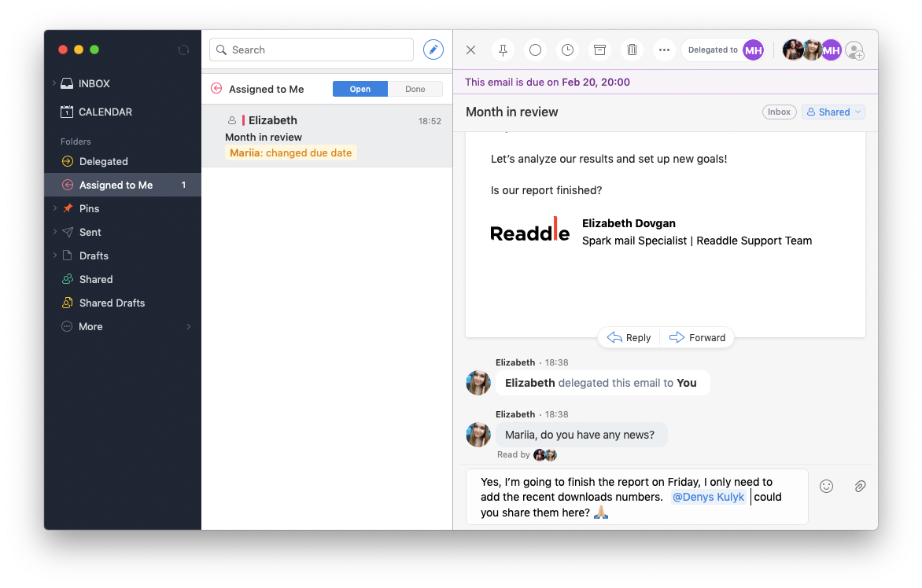
Task: Switch to the Done tab
Action: click(415, 90)
